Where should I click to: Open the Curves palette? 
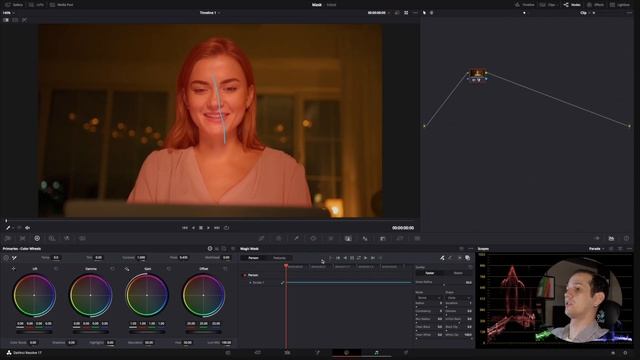point(261,238)
